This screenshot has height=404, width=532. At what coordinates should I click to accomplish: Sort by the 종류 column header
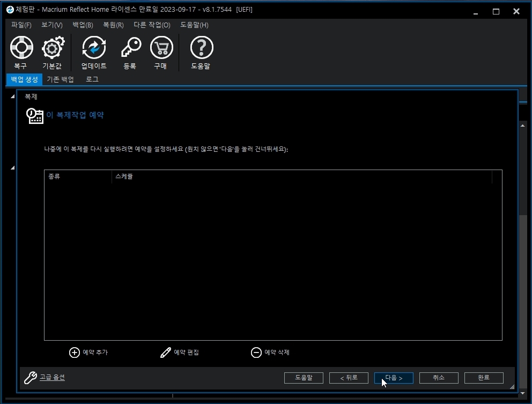[x=78, y=177]
